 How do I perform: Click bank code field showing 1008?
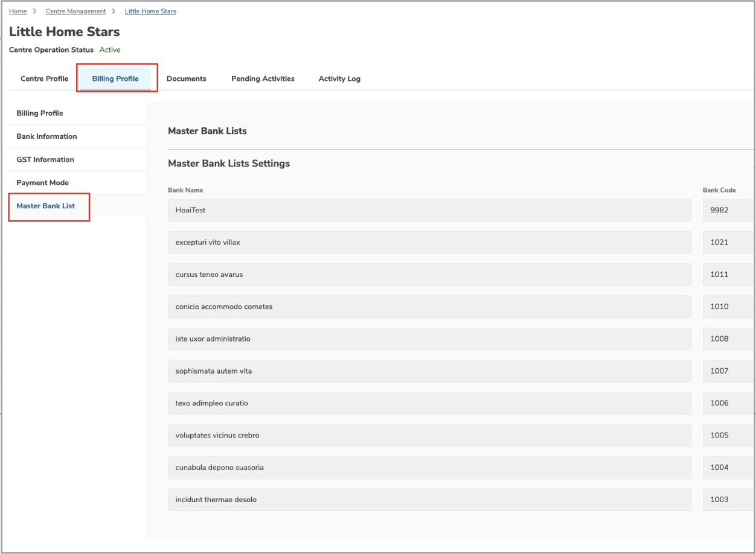(728, 339)
